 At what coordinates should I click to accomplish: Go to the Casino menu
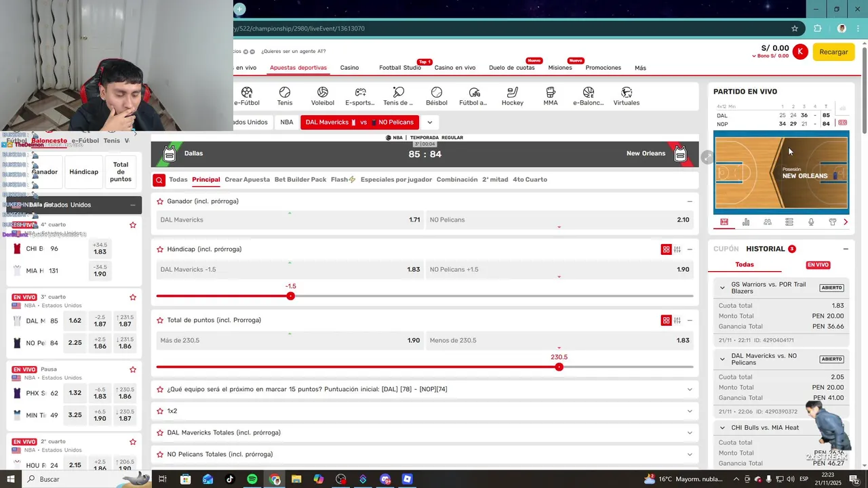[349, 68]
